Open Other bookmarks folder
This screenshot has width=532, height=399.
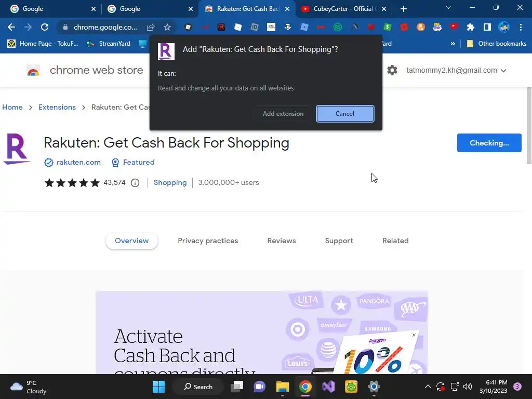click(x=497, y=44)
